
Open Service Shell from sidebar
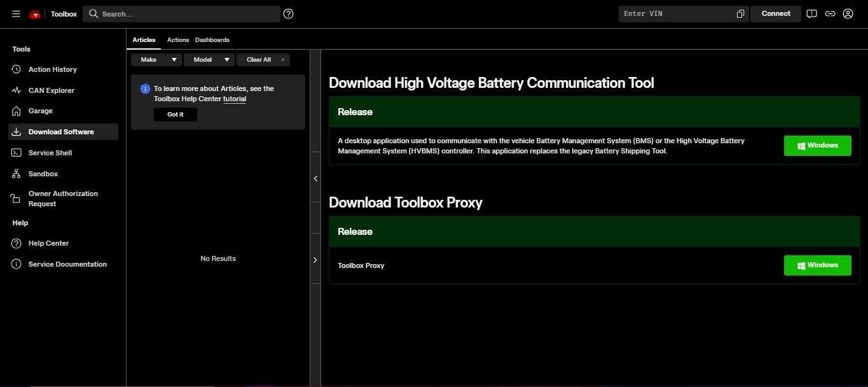pos(63,153)
